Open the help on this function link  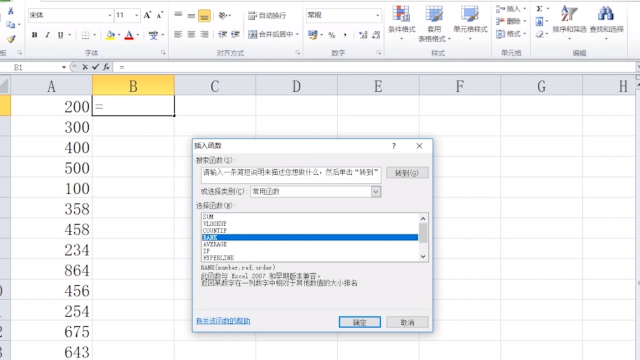pyautogui.click(x=223, y=321)
